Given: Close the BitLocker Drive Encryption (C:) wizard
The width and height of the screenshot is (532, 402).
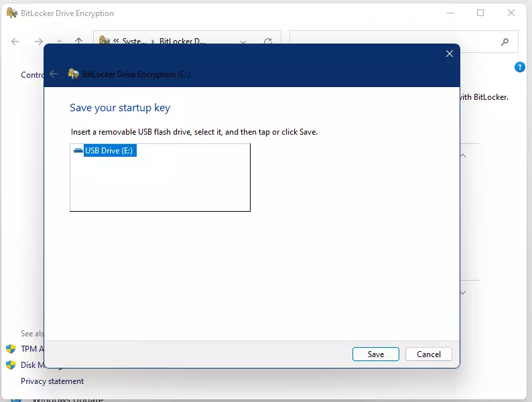Looking at the screenshot, I should (449, 54).
